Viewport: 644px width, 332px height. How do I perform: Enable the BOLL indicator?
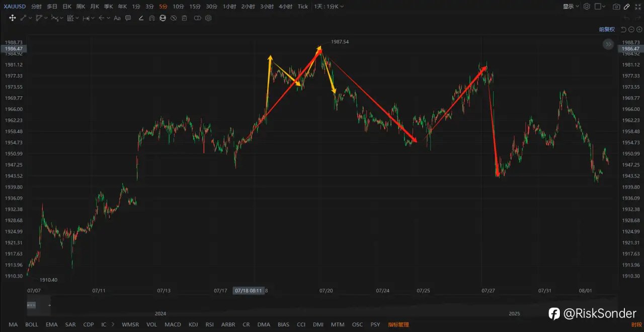32,324
